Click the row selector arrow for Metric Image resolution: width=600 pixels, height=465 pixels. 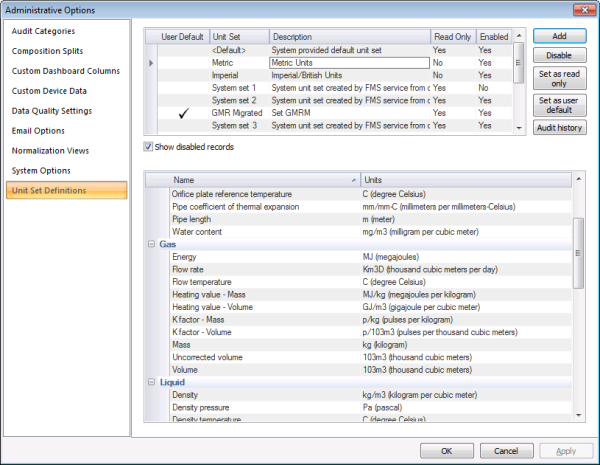click(x=152, y=63)
